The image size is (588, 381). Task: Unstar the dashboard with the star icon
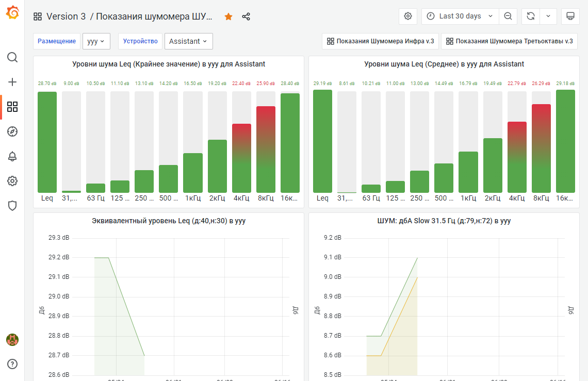click(x=228, y=16)
